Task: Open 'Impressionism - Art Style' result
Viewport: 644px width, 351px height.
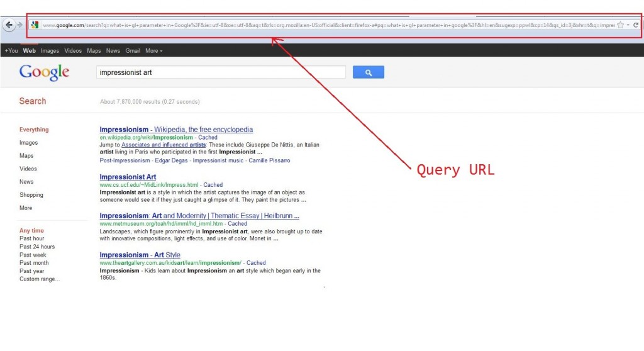Action: tap(140, 255)
